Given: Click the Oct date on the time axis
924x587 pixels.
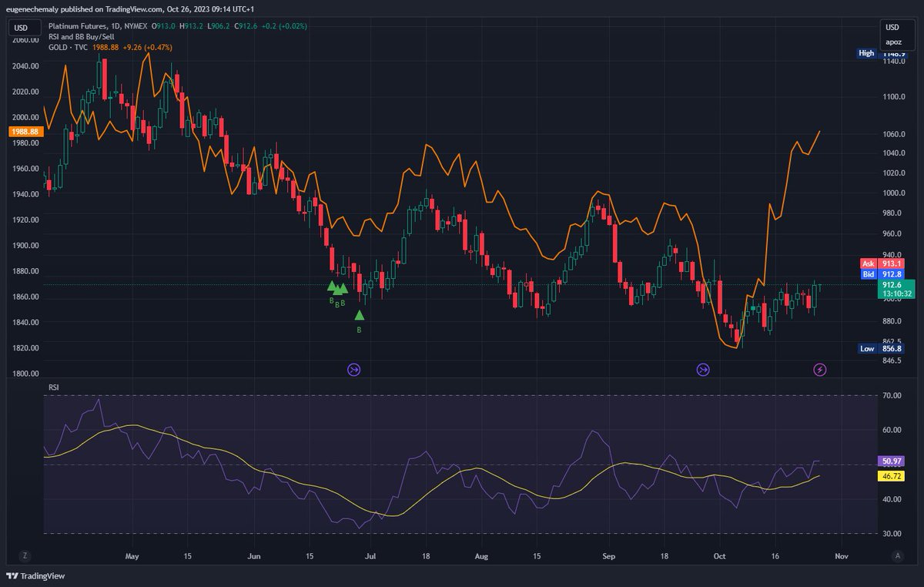Looking at the screenshot, I should tap(720, 555).
